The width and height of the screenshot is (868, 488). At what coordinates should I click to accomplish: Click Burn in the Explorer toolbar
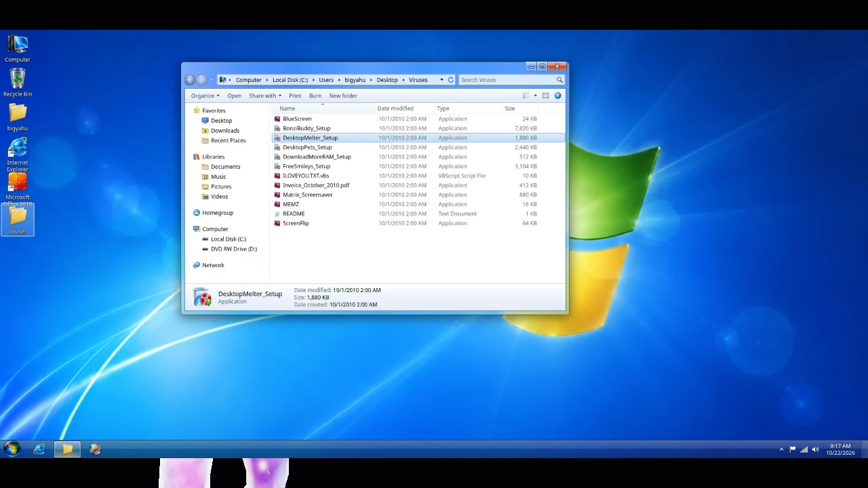(x=315, y=96)
